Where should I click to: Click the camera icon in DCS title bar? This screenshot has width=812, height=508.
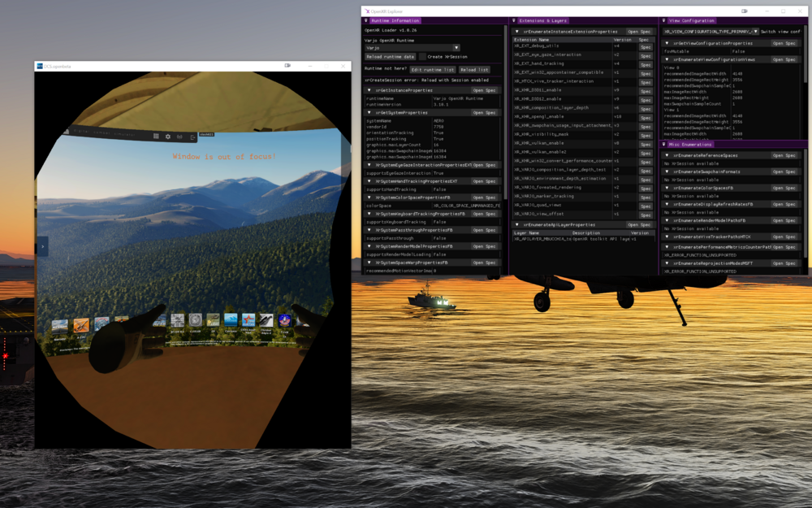click(x=287, y=66)
